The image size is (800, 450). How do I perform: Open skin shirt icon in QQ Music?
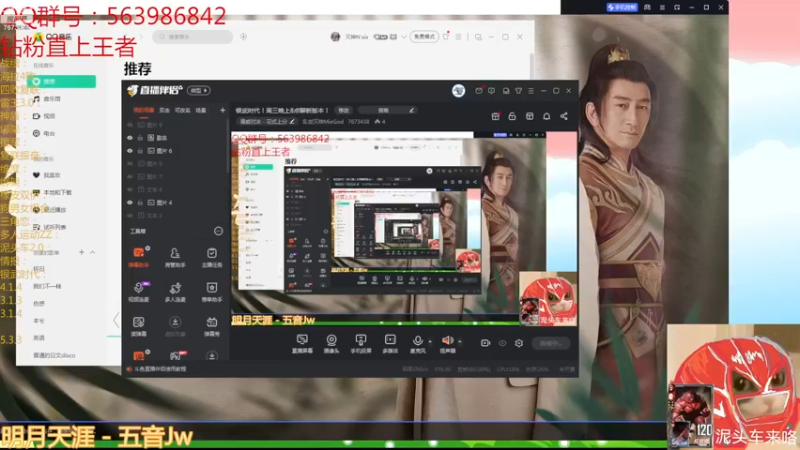(446, 37)
